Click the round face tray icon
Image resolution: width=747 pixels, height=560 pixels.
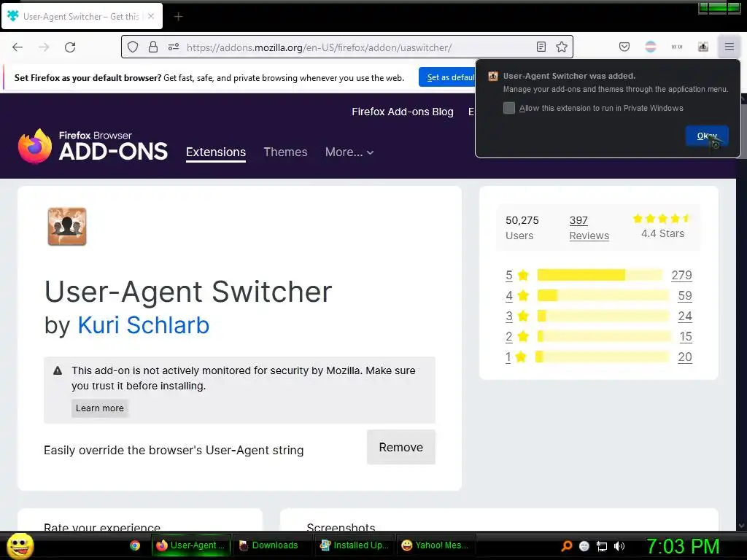pos(584,546)
